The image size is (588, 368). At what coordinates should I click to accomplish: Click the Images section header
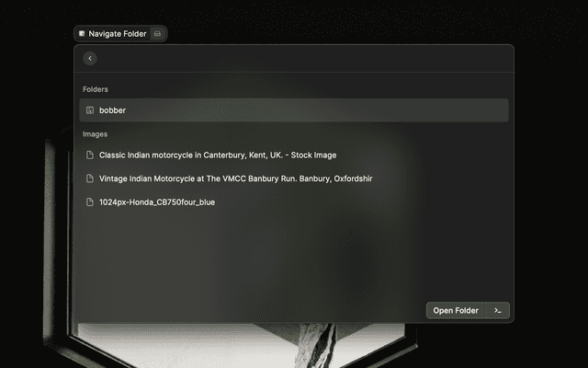(95, 134)
